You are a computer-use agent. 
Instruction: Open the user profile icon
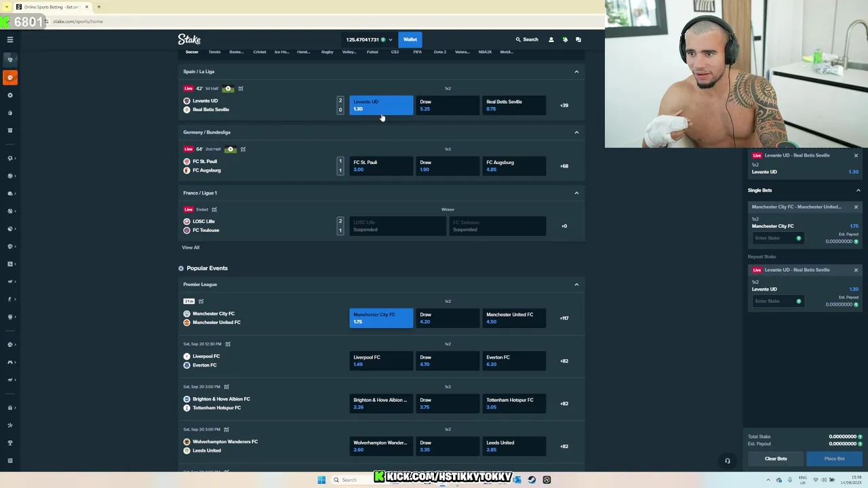[551, 39]
